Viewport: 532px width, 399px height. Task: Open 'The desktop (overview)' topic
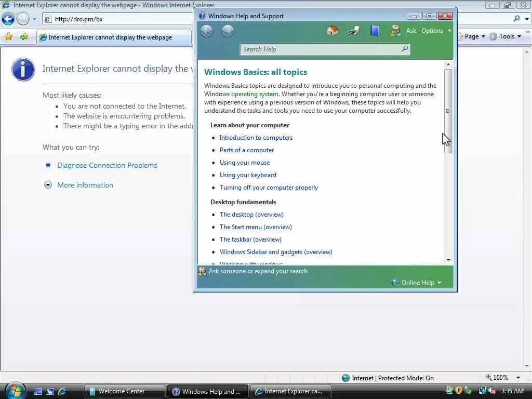point(251,215)
